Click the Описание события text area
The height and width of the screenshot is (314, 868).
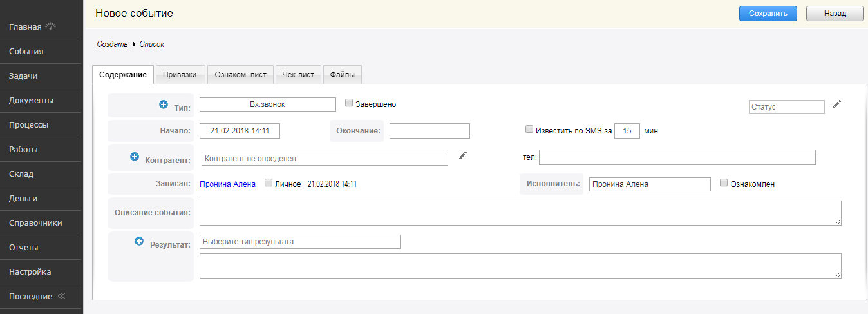pos(520,213)
